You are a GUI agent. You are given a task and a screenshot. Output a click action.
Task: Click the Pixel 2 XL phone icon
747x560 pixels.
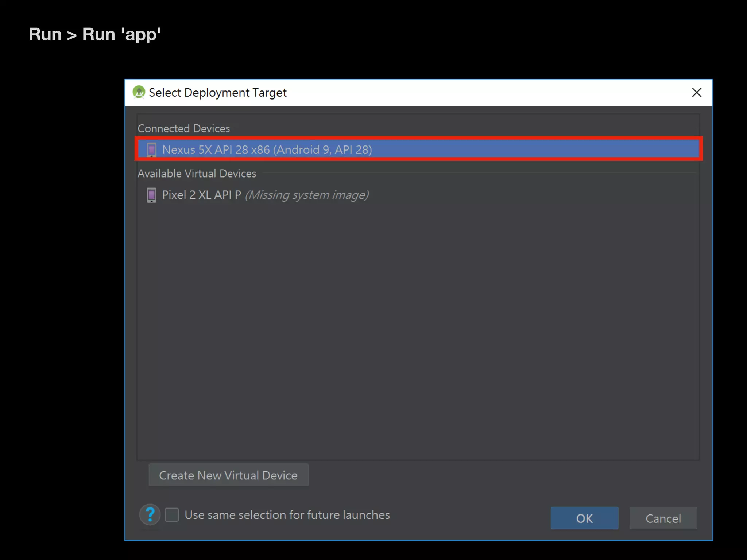pos(151,195)
